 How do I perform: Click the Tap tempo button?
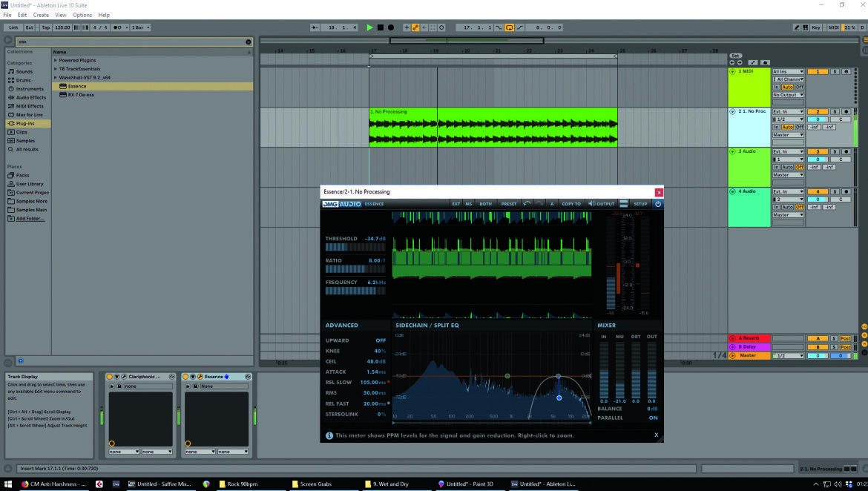pyautogui.click(x=45, y=27)
